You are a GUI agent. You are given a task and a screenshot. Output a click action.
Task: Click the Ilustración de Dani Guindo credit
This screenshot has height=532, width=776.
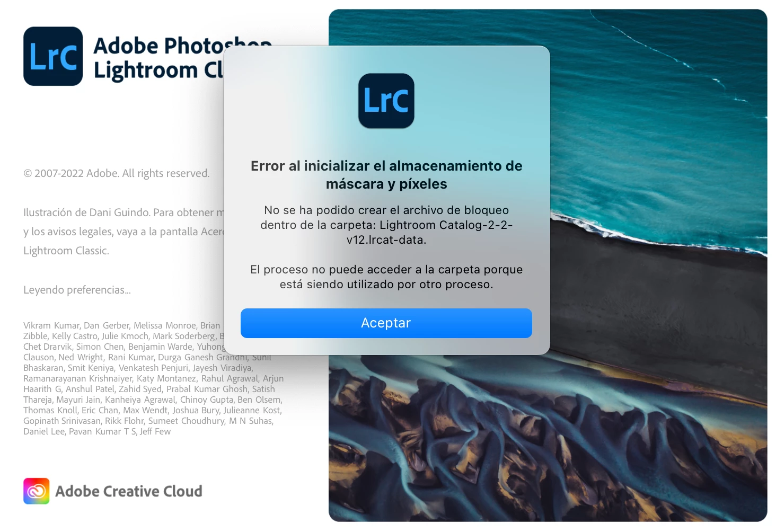124,212
